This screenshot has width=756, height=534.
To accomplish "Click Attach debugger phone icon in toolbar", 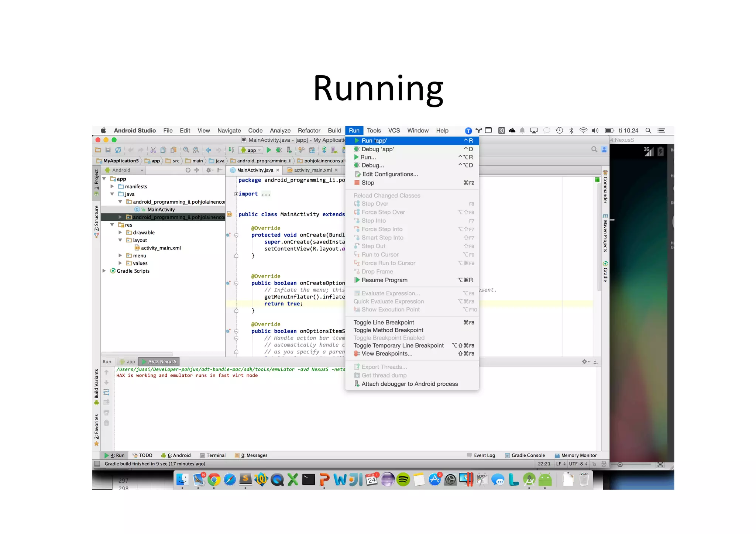I will point(289,150).
